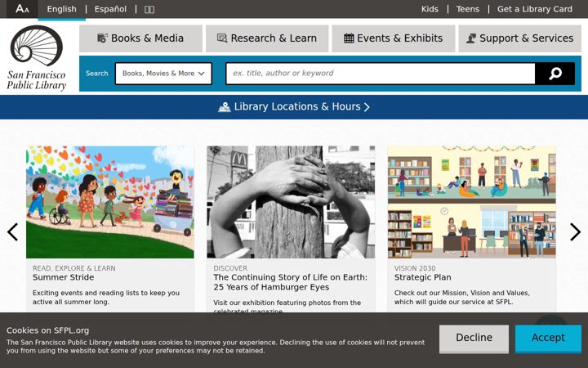Click the DISCOVER label

(x=230, y=268)
